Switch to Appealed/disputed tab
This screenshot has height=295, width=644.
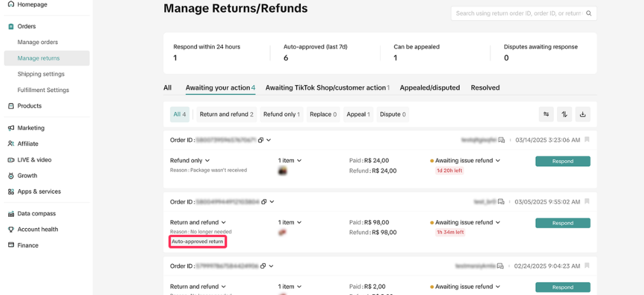[x=429, y=88]
